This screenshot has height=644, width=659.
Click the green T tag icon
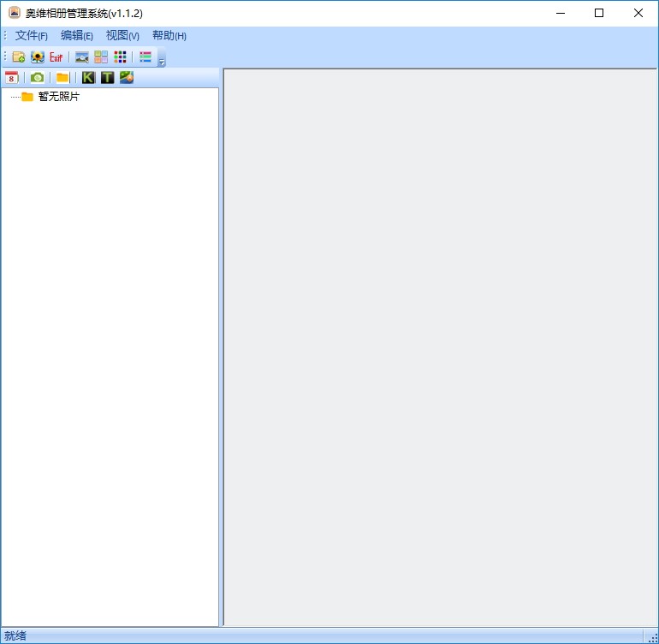tap(108, 77)
